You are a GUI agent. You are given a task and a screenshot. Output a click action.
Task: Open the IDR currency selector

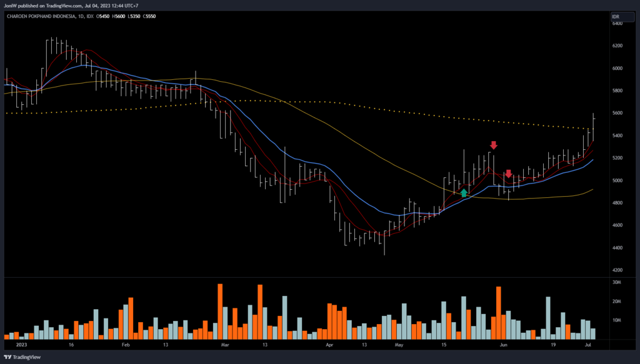click(x=616, y=16)
